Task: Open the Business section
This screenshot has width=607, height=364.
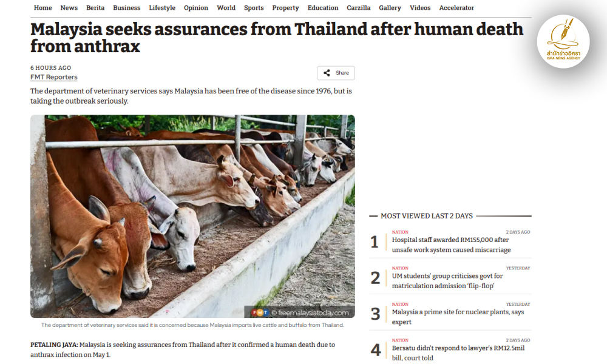Action: [126, 8]
